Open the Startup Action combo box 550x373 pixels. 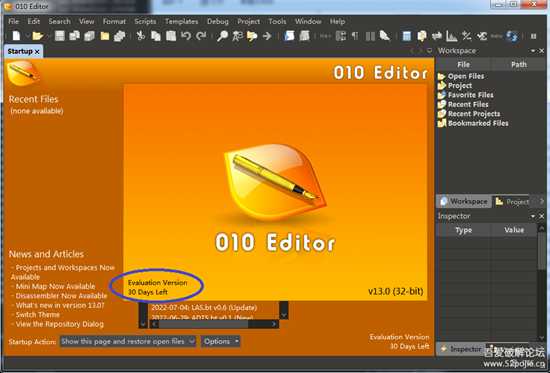[x=127, y=341]
